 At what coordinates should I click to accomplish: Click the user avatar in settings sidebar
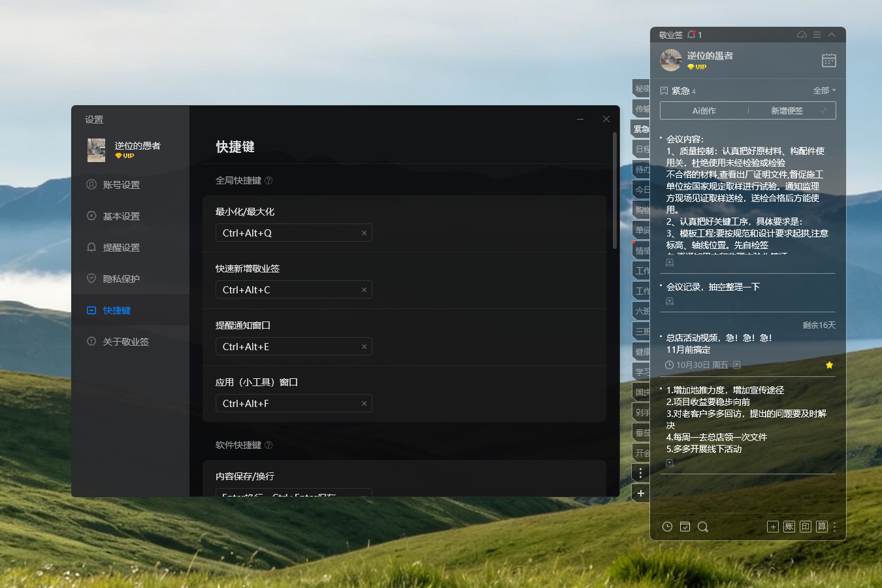coord(97,150)
